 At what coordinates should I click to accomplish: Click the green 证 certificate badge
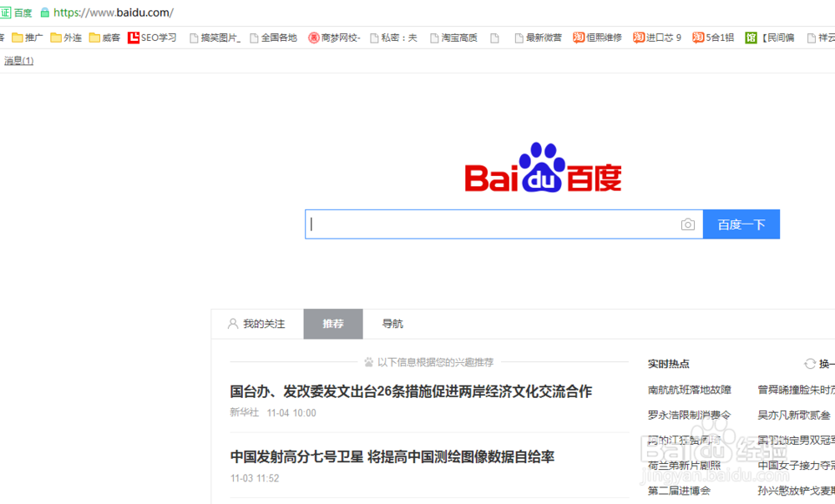pyautogui.click(x=5, y=13)
